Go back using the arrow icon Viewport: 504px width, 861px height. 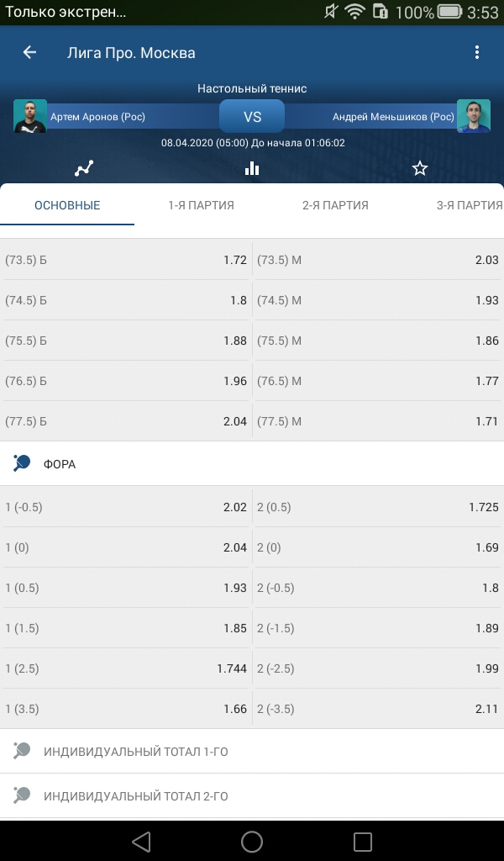pos(29,52)
